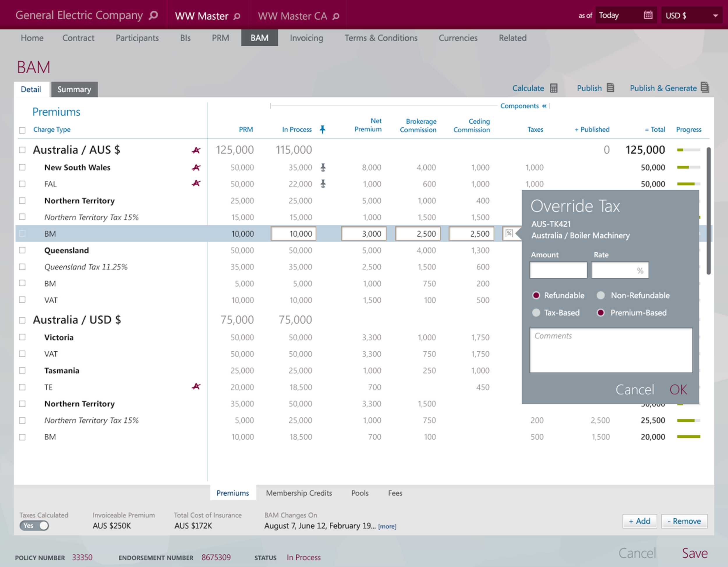Open the calendar date picker icon

(648, 15)
